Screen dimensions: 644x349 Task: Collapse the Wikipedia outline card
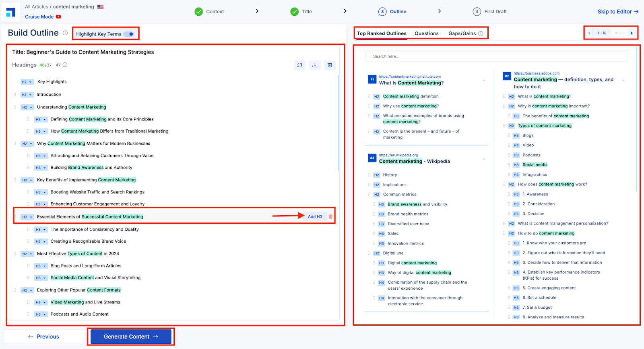(x=484, y=159)
